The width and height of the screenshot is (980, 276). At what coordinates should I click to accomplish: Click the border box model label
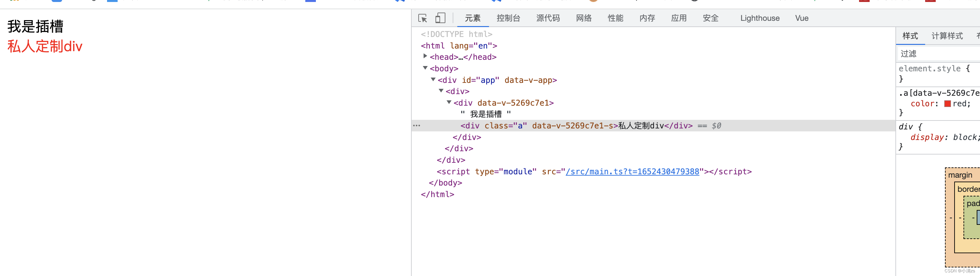(x=968, y=189)
